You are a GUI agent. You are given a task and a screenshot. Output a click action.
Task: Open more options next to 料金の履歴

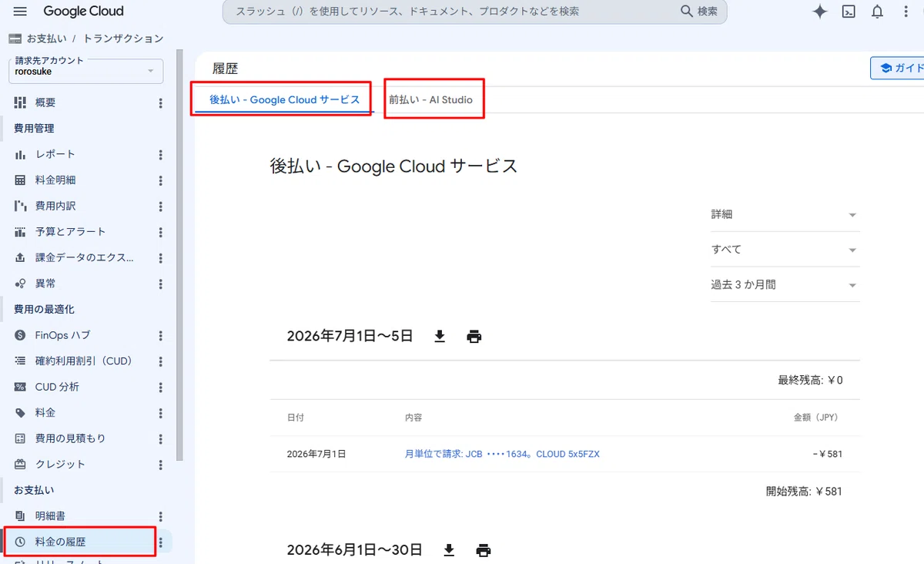(161, 542)
